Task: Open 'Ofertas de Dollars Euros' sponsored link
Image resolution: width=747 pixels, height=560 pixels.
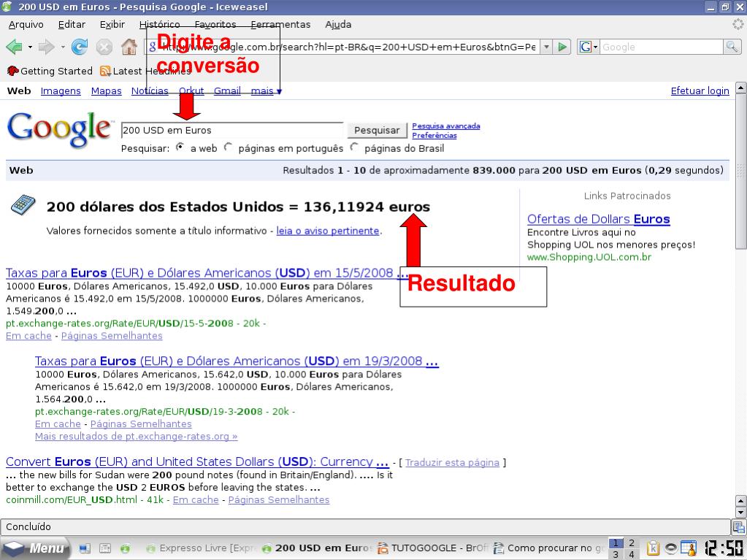Action: pos(598,219)
